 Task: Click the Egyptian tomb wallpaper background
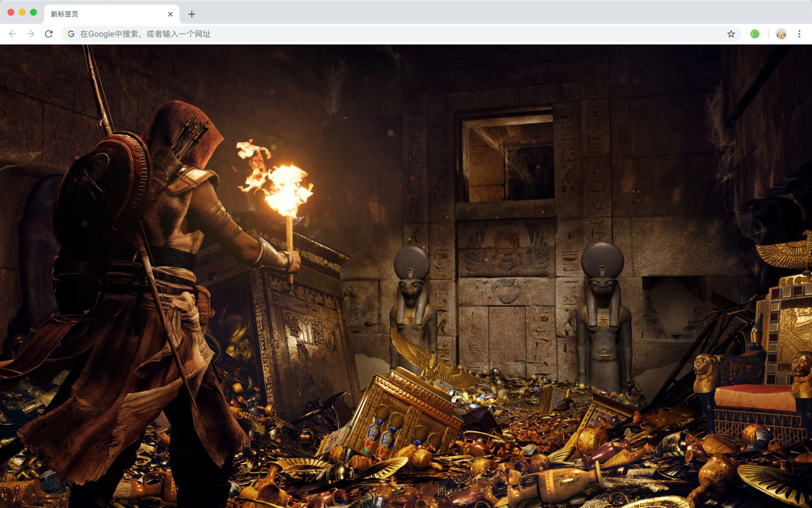406,276
